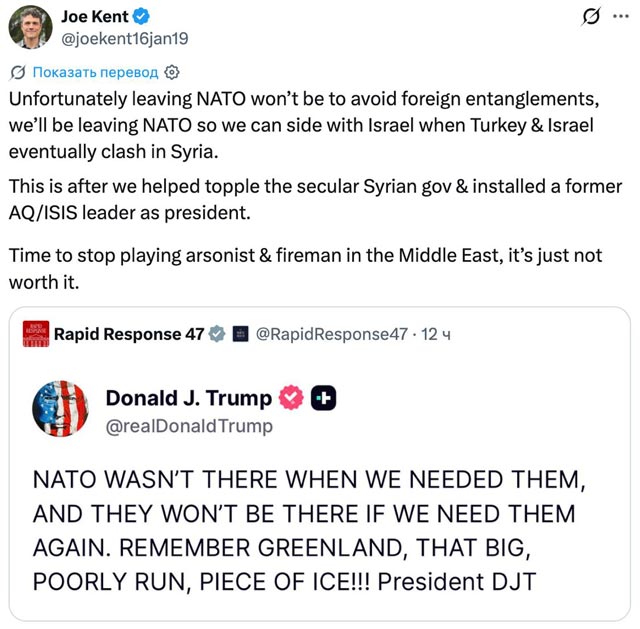Open Rapid Response 47 account name
Image resolution: width=640 pixels, height=629 pixels.
click(128, 334)
